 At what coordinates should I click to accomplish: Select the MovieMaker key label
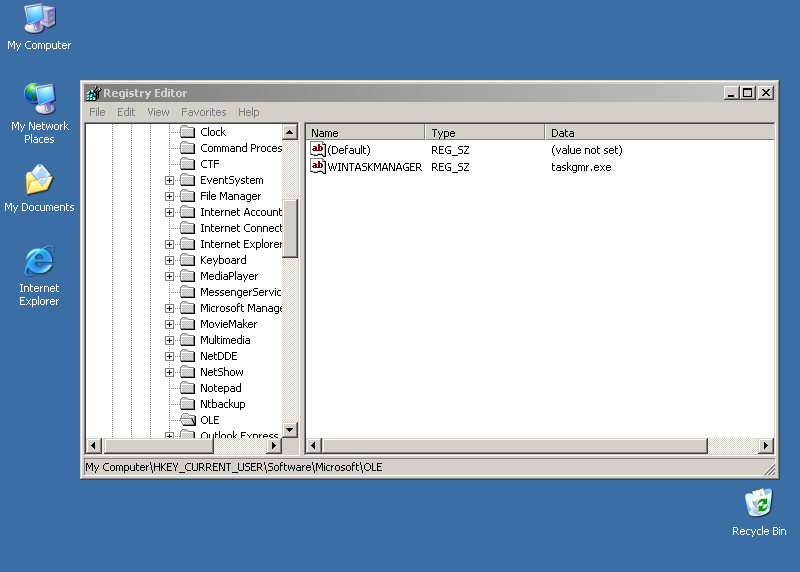(x=228, y=324)
